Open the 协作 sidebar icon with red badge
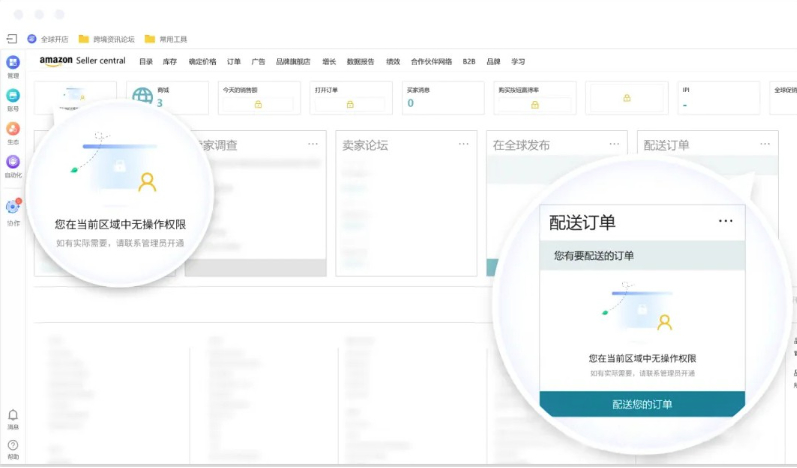This screenshot has width=797, height=468. point(13,207)
